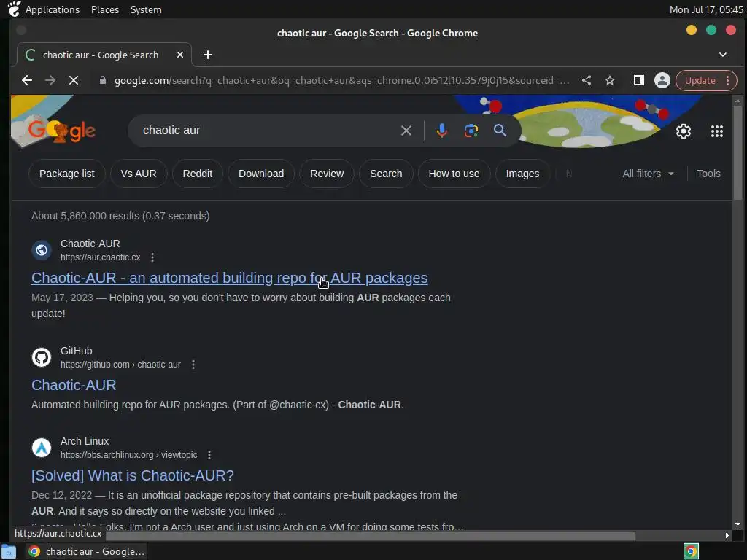The image size is (747, 560).
Task: Open the Places menu
Action: coord(105,9)
